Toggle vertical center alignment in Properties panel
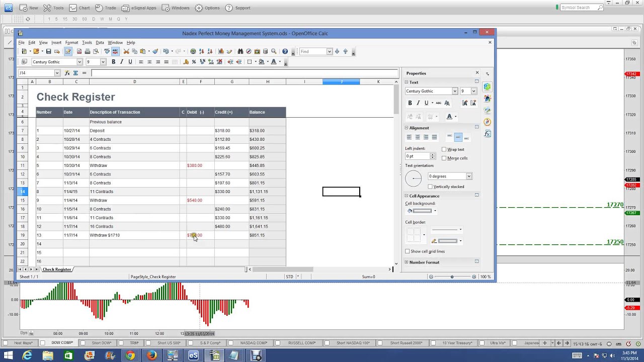The height and width of the screenshot is (362, 644). point(458,137)
